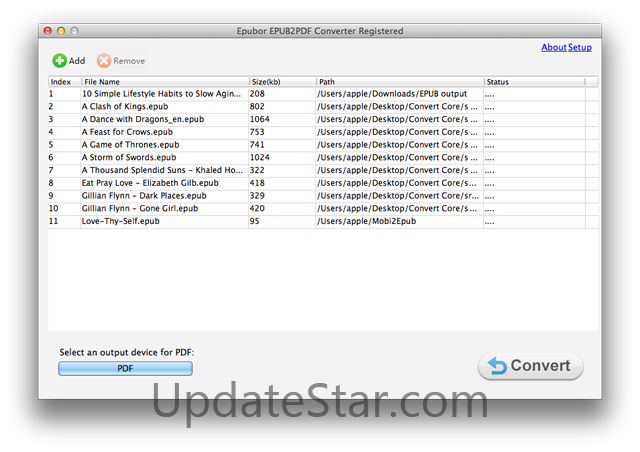The width and height of the screenshot is (640, 452).
Task: Click the green Add icon
Action: (x=59, y=60)
